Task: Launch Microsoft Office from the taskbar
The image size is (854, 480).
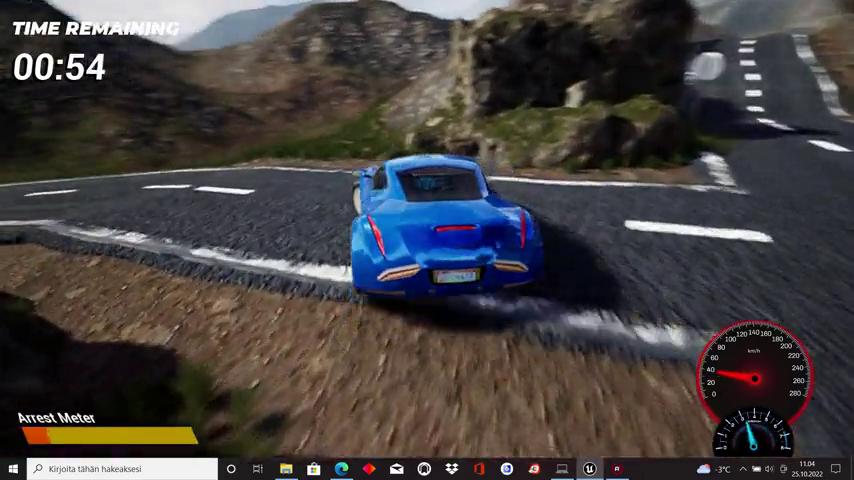Action: (x=479, y=469)
